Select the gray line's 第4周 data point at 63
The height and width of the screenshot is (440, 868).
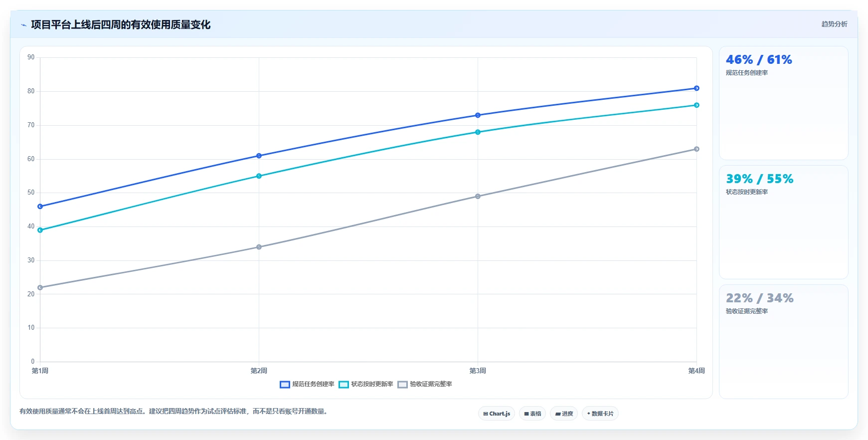click(696, 149)
